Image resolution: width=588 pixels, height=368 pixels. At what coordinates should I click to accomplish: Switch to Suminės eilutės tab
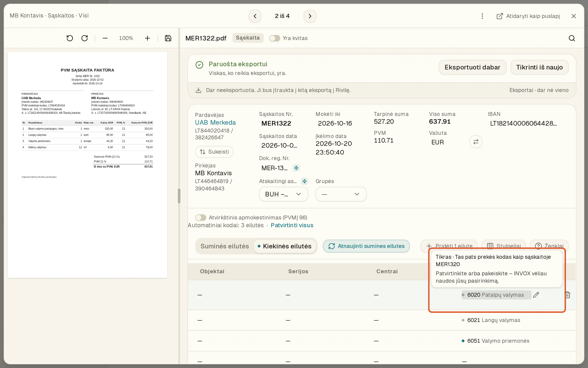(224, 246)
